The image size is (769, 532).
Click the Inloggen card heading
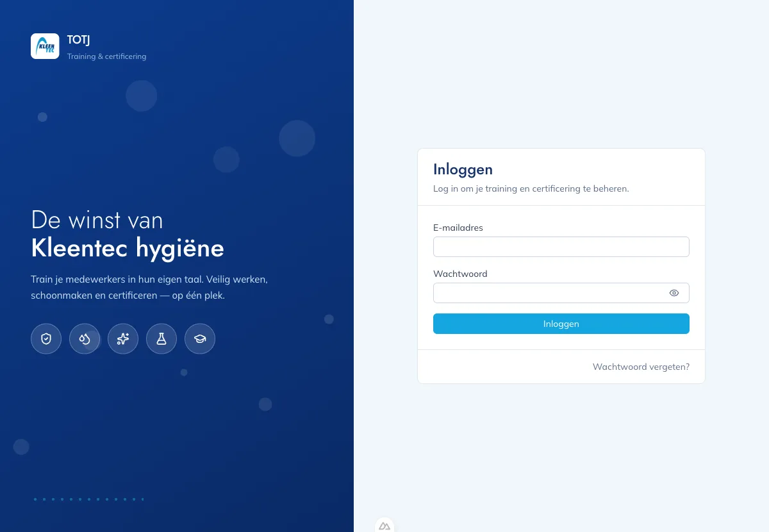coord(463,169)
